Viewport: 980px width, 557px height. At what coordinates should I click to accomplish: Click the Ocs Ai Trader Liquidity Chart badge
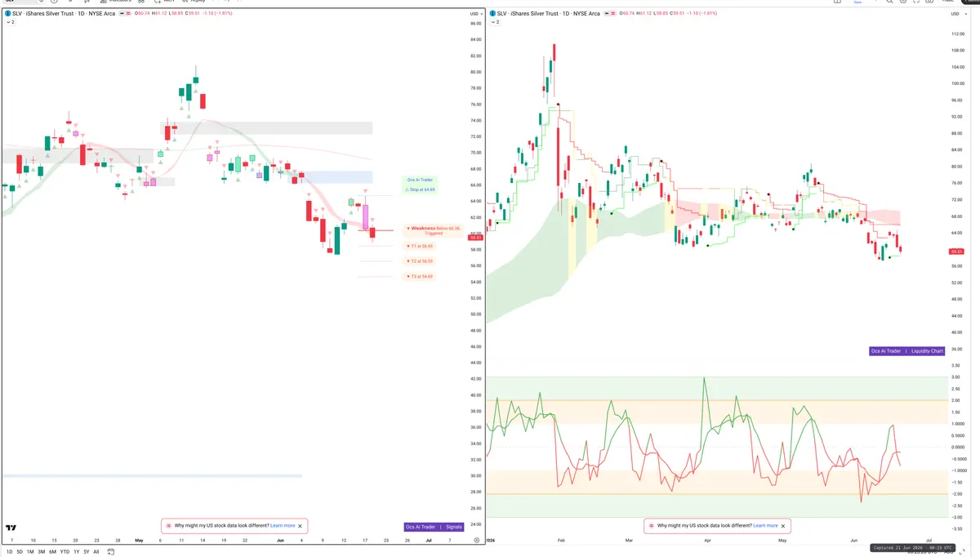click(x=907, y=351)
